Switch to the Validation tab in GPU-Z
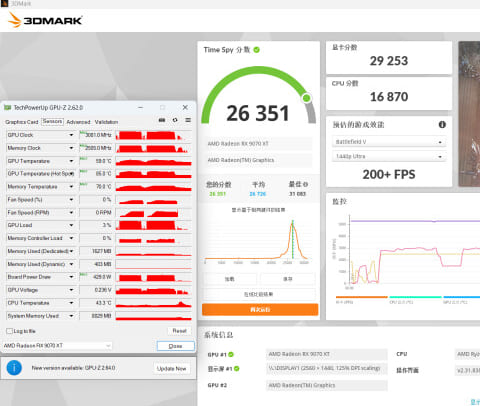Screen dimensions: 480x406 point(106,122)
